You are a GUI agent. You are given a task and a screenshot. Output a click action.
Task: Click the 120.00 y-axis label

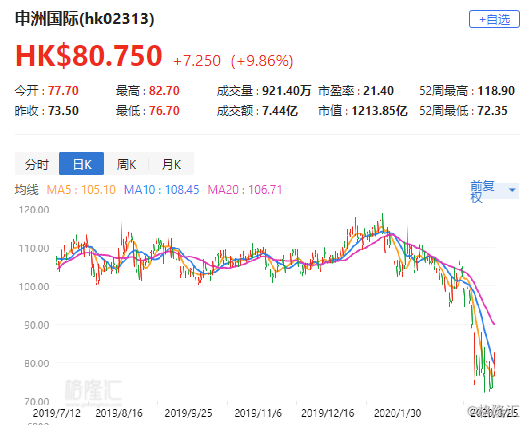coord(34,210)
